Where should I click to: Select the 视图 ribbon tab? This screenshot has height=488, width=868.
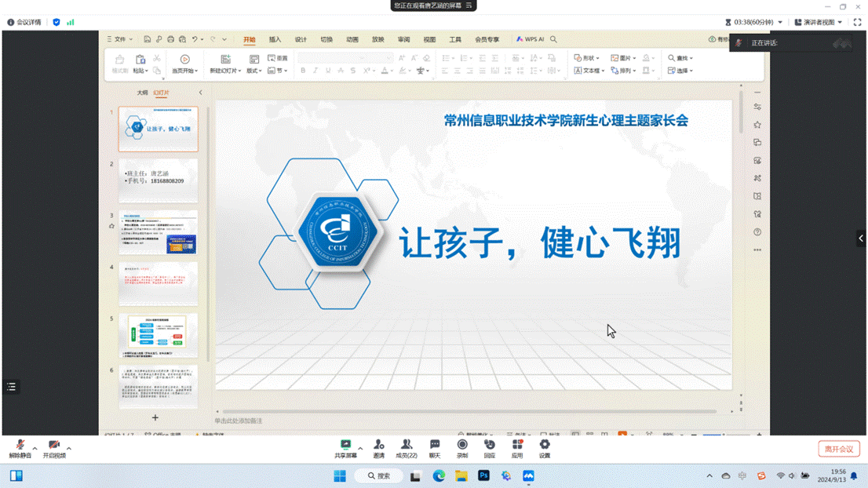[429, 39]
